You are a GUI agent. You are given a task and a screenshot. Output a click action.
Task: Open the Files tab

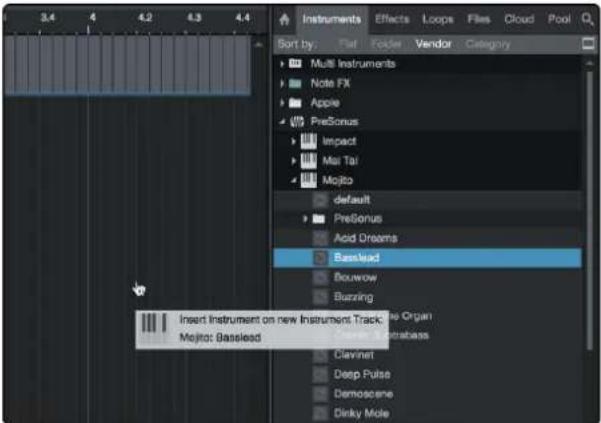(479, 19)
